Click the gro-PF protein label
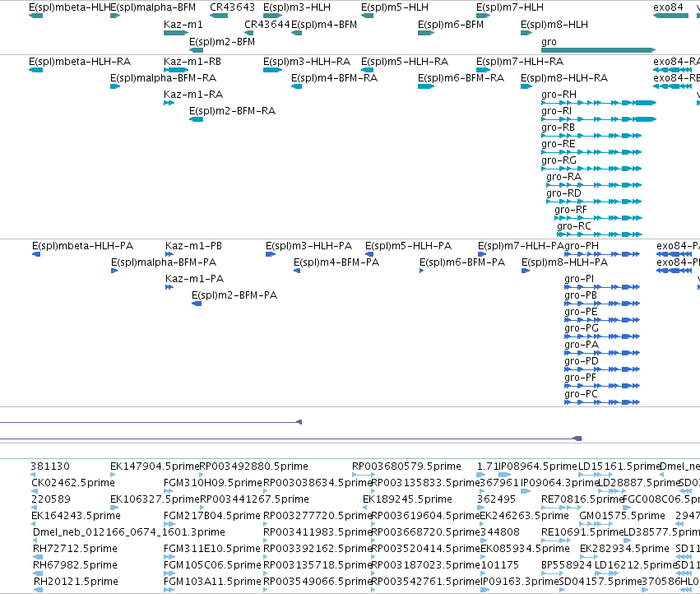The width and height of the screenshot is (700, 594). tap(581, 378)
